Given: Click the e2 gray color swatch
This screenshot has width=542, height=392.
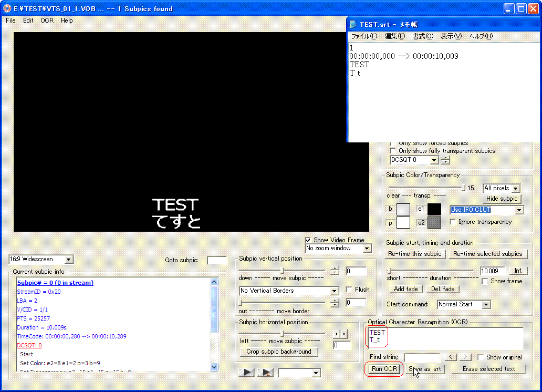Looking at the screenshot, I should click(x=434, y=222).
